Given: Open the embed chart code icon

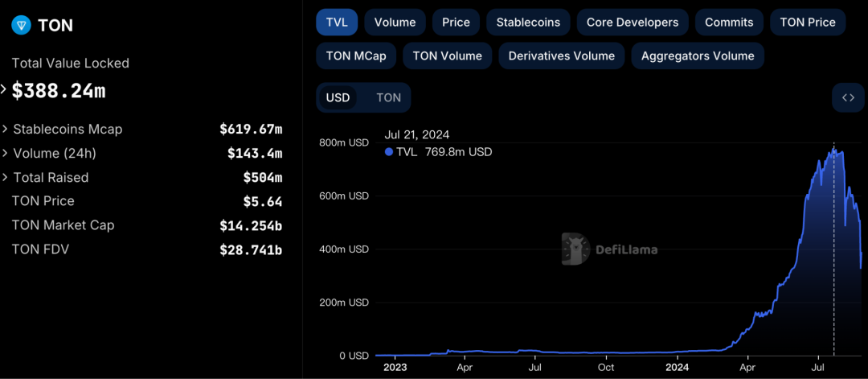Looking at the screenshot, I should click(x=848, y=97).
